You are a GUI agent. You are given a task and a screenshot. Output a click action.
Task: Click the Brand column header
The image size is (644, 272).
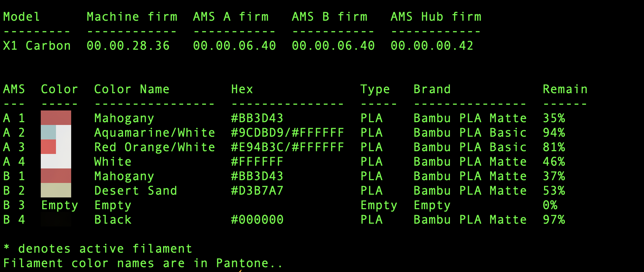(x=432, y=89)
